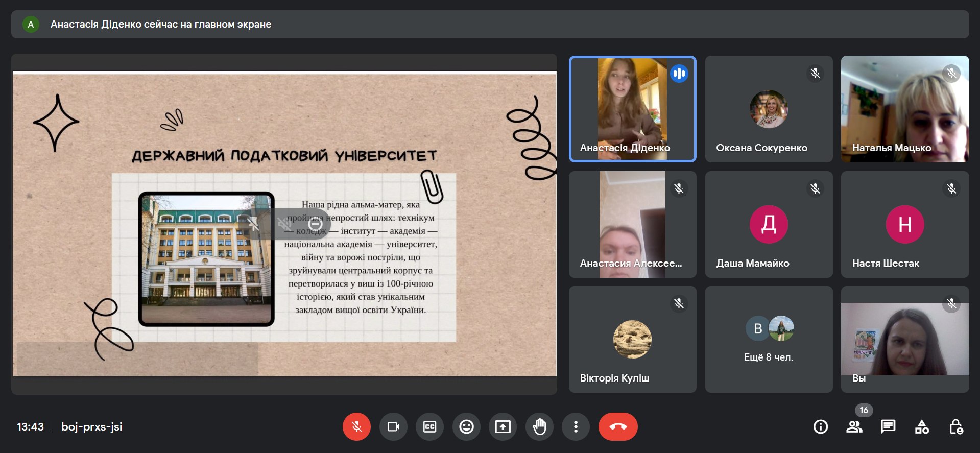
Task: Turn off the camera
Action: pyautogui.click(x=393, y=426)
